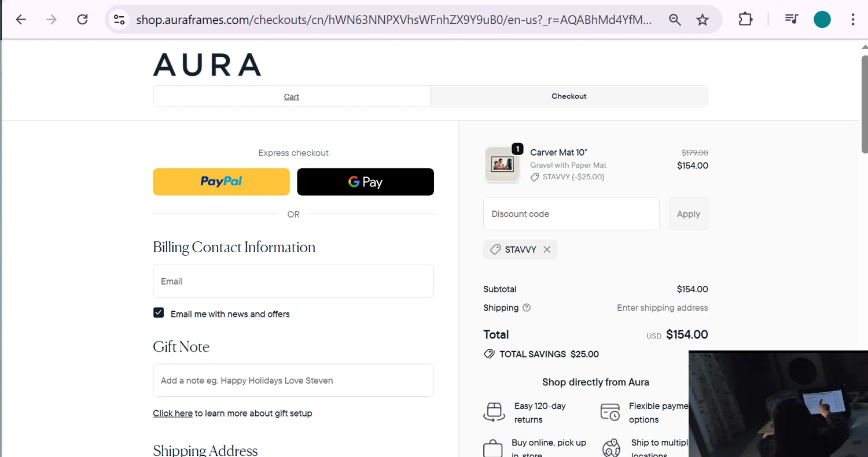Viewport: 868px width, 457px height.
Task: Go to the Cart tab
Action: point(292,97)
